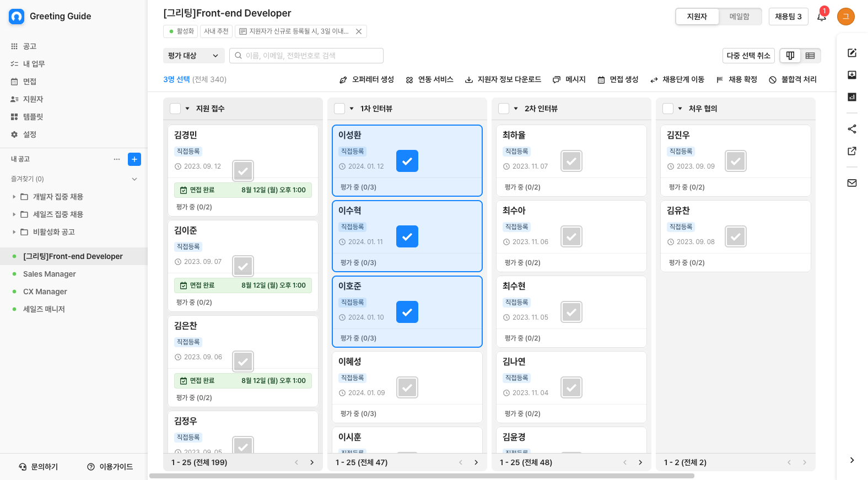Open dropdown arrow beside 처우 협의 header
This screenshot has width=868, height=480.
point(680,109)
